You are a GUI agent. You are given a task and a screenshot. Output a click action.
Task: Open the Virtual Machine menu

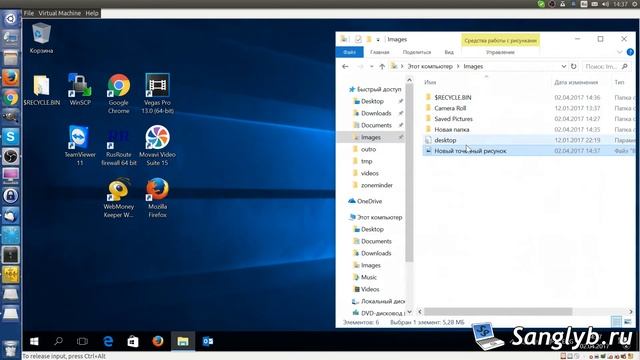(x=60, y=13)
